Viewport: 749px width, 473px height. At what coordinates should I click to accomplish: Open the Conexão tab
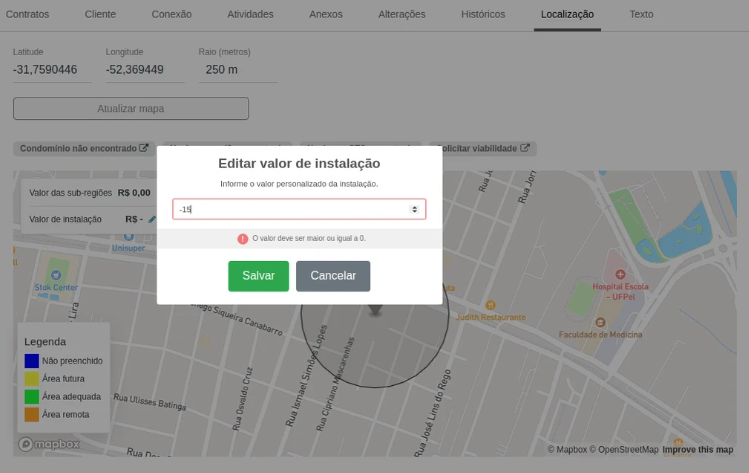pos(171,14)
